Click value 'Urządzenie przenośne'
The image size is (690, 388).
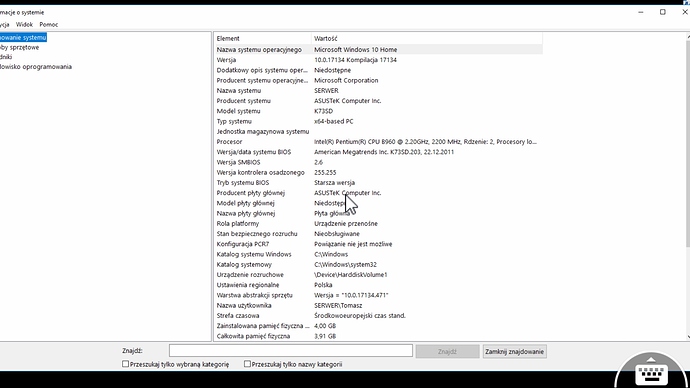pos(346,223)
